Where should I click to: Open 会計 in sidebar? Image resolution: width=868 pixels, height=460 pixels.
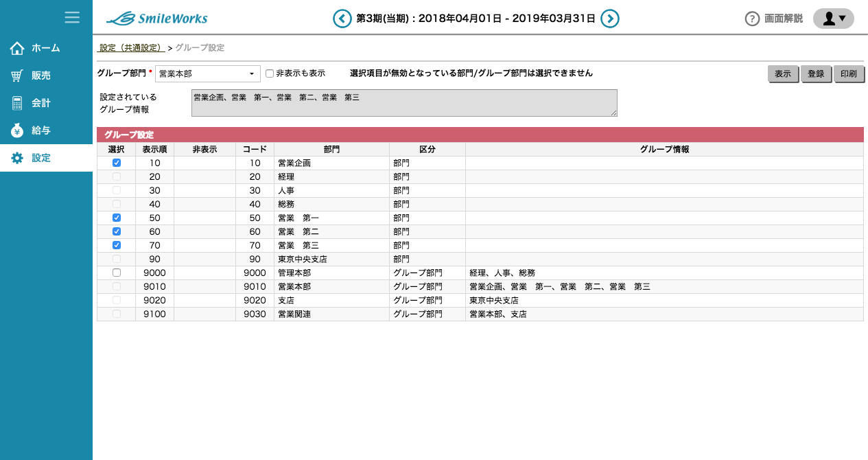click(x=46, y=103)
